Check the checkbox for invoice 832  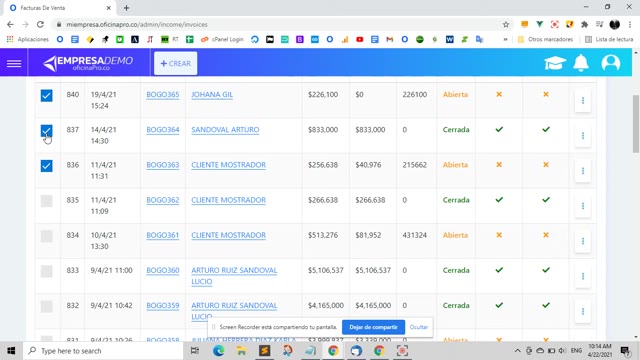(x=47, y=306)
